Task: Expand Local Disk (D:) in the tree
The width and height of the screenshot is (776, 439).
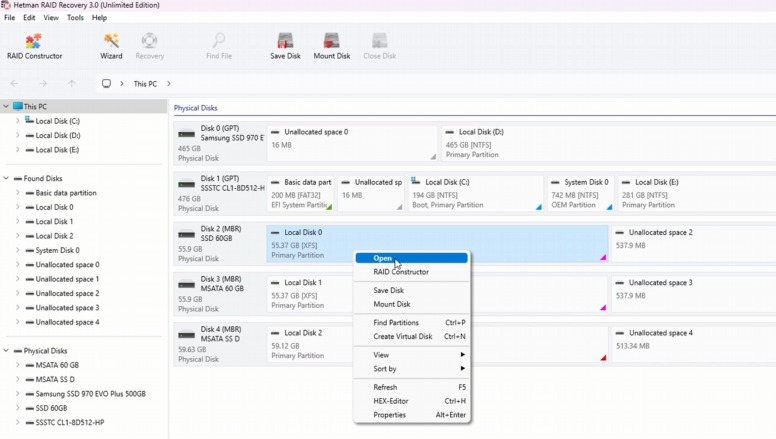Action: 18,135
